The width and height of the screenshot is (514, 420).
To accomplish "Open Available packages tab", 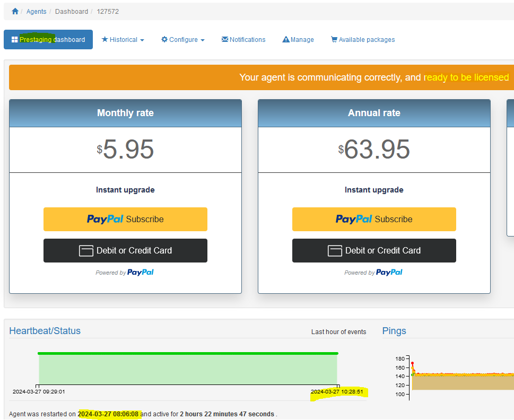I will (363, 40).
